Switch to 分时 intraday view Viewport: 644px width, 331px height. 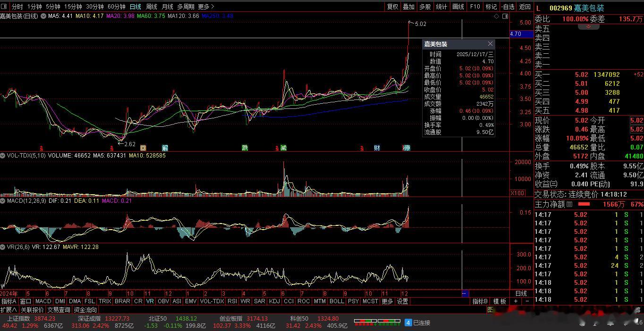coord(17,7)
